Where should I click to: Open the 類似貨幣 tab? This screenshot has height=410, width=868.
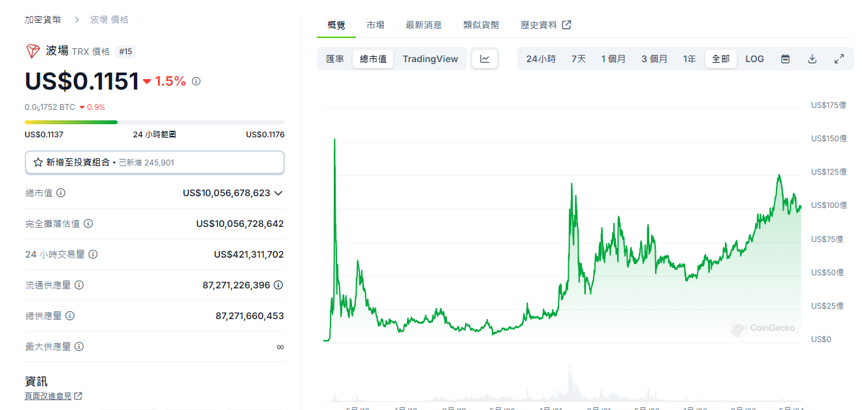coord(481,25)
